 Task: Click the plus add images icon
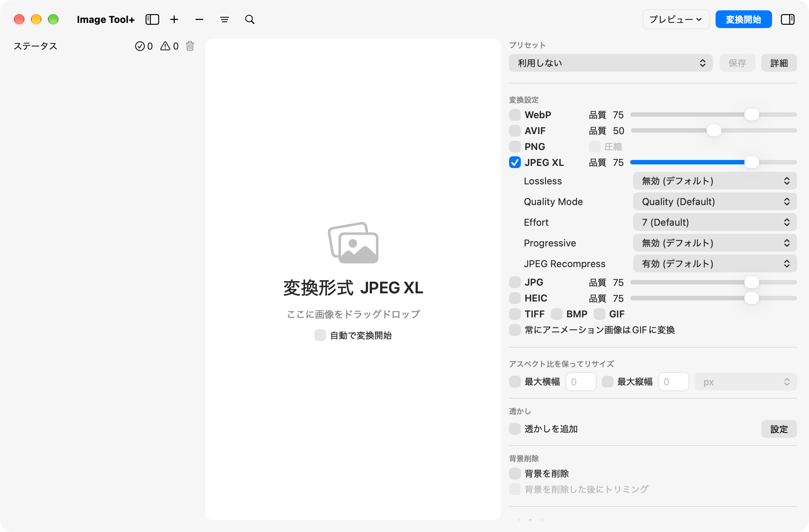[x=174, y=20]
